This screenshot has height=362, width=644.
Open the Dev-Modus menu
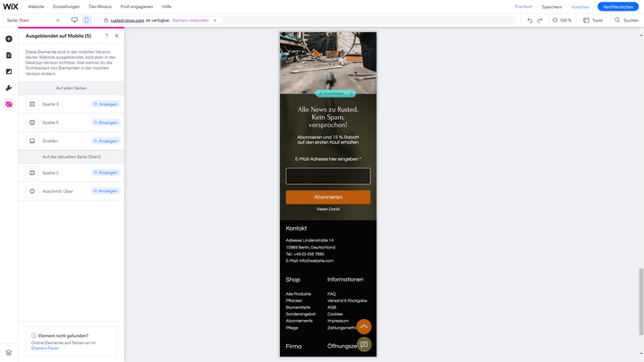100,6
